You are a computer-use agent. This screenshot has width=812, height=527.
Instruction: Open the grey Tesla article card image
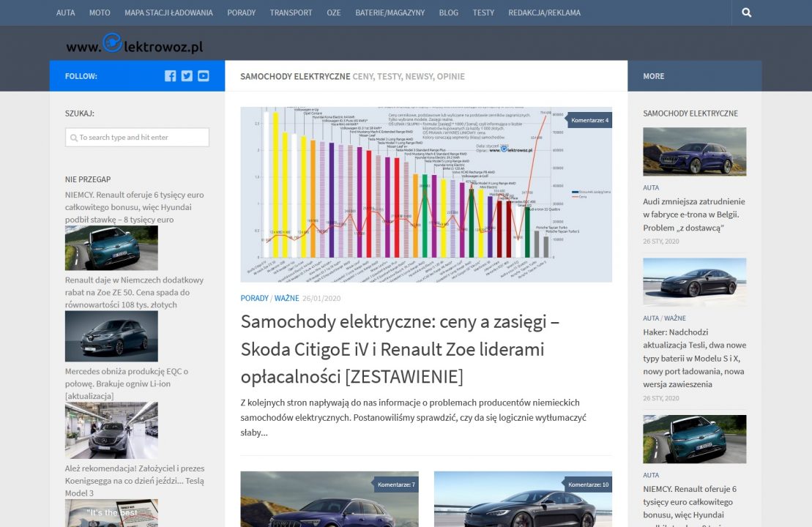pyautogui.click(x=523, y=499)
